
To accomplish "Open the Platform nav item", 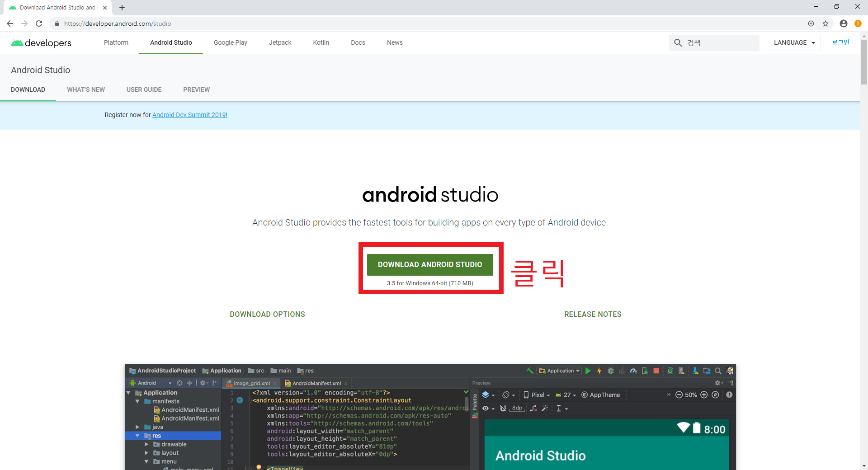I will [116, 42].
